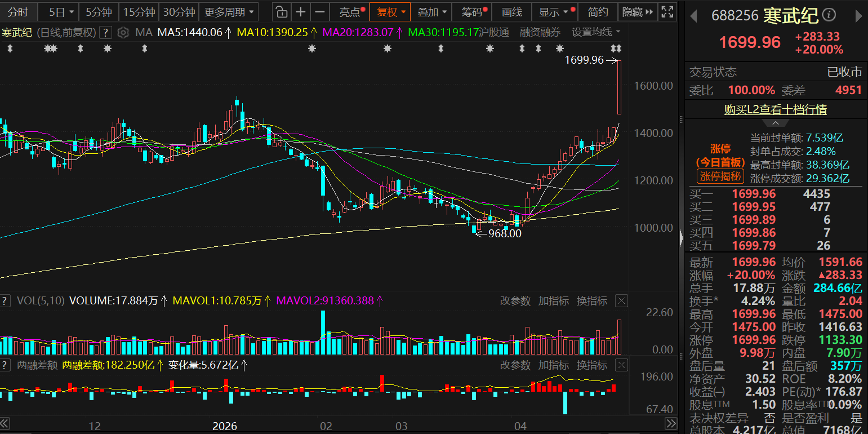Enter fullscreen with the expand-arrows icon
This screenshot has height=434, width=868.
pos(667,12)
